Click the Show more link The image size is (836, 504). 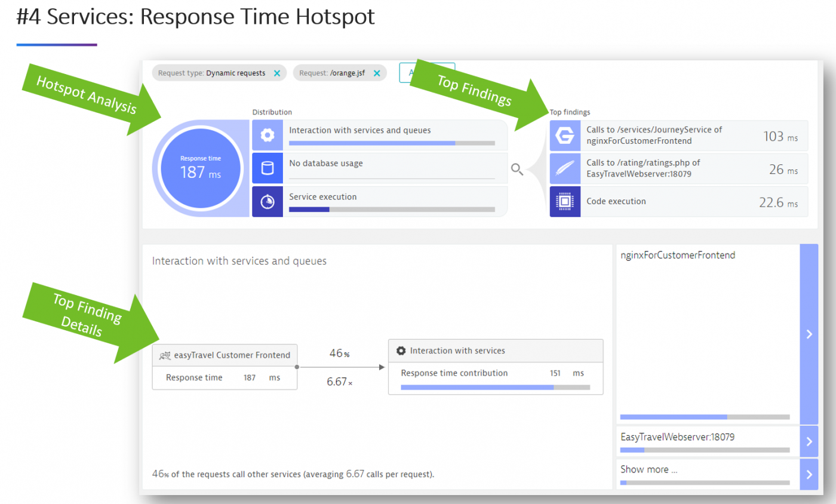click(x=648, y=469)
